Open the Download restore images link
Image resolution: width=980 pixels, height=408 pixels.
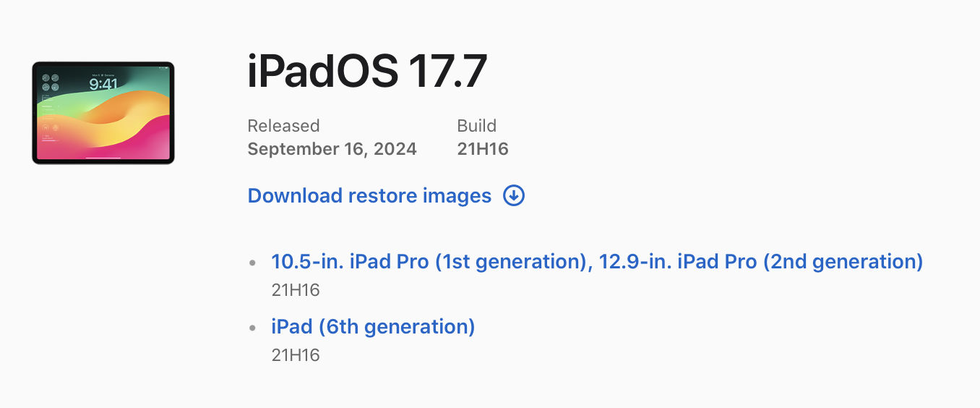click(x=369, y=196)
